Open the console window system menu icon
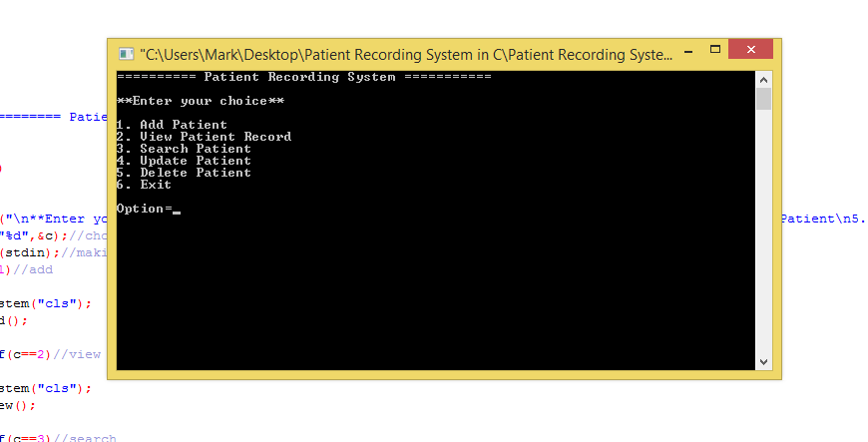868x442 pixels. pyautogui.click(x=127, y=54)
